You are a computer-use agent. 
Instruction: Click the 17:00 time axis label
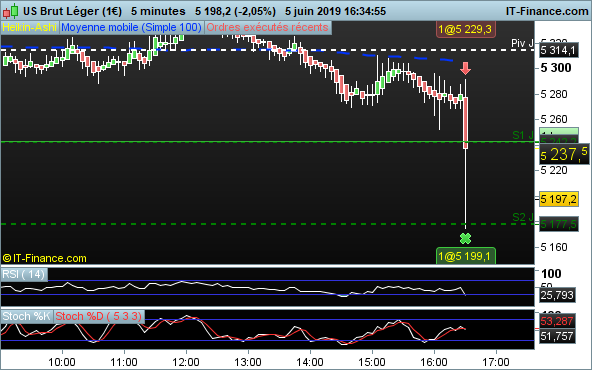coord(496,362)
